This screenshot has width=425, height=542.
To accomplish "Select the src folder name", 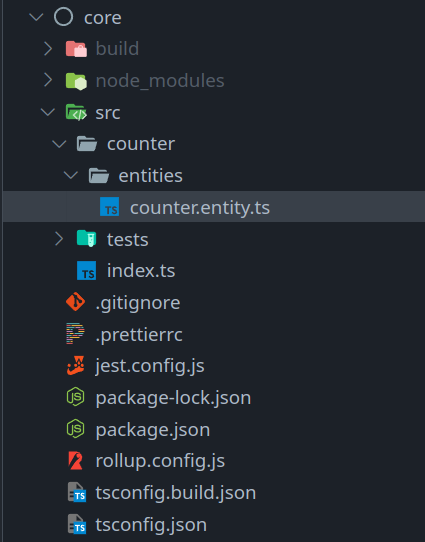I will [x=108, y=113].
